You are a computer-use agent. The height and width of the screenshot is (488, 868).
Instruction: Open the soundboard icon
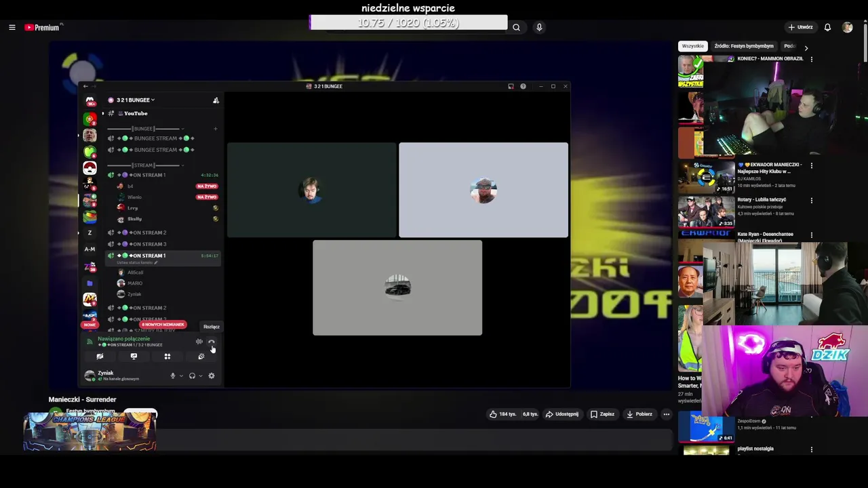click(201, 357)
